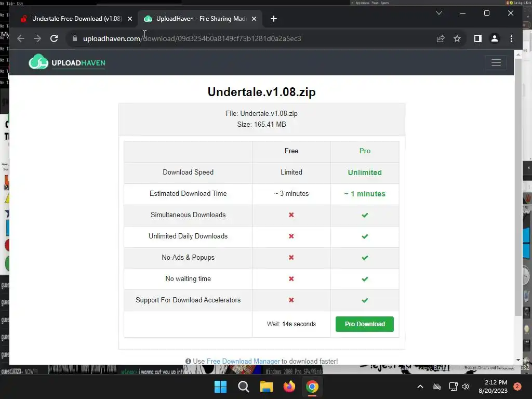Select the UploadHaven File Sharing tab
Viewport: 532px width, 399px height.
tap(201, 19)
